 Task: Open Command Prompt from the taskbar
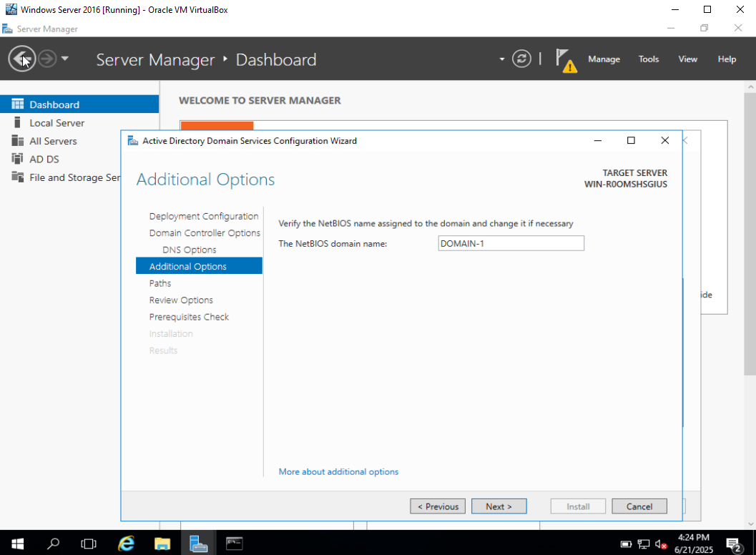(235, 544)
